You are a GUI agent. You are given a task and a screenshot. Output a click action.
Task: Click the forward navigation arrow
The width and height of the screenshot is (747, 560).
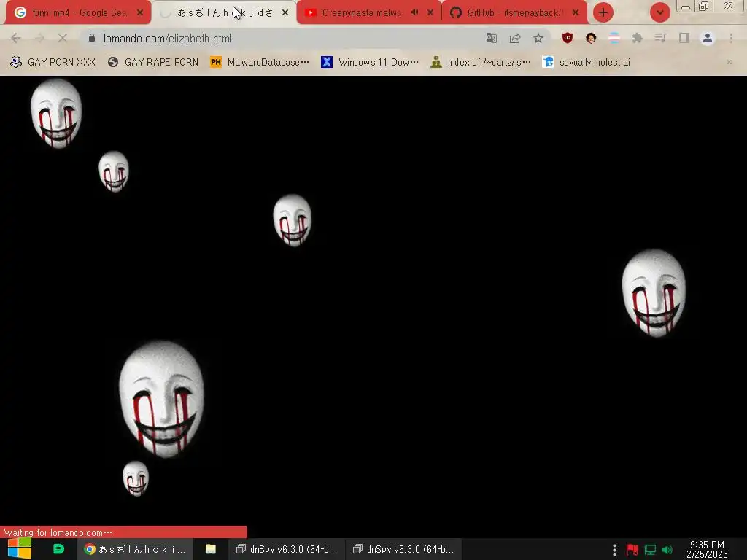39,38
